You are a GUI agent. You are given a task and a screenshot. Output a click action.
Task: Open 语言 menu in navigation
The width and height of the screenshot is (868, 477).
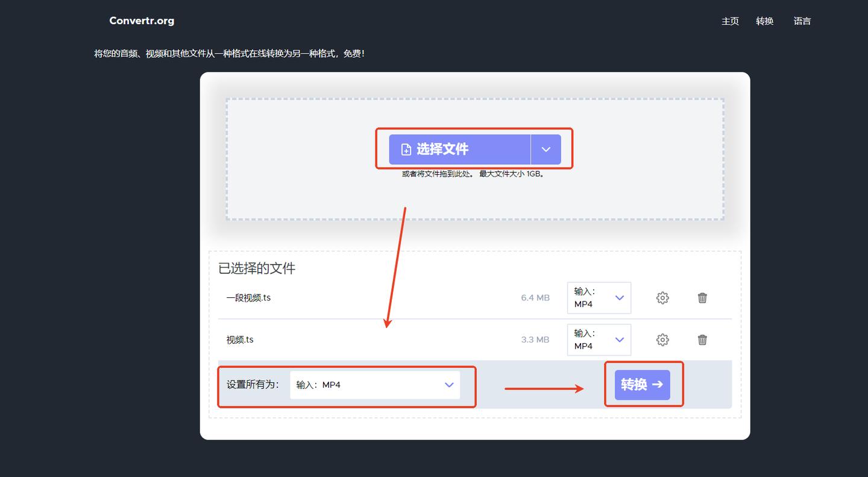pyautogui.click(x=802, y=21)
